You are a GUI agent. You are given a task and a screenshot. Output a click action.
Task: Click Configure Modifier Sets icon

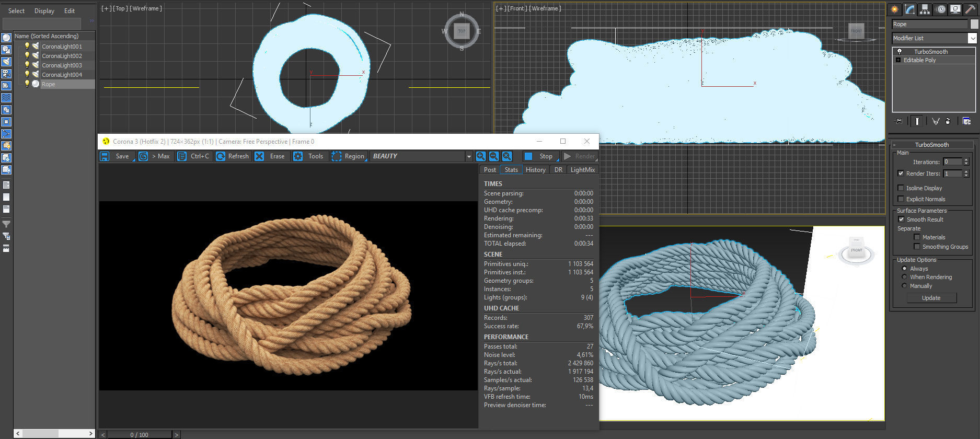pyautogui.click(x=966, y=121)
